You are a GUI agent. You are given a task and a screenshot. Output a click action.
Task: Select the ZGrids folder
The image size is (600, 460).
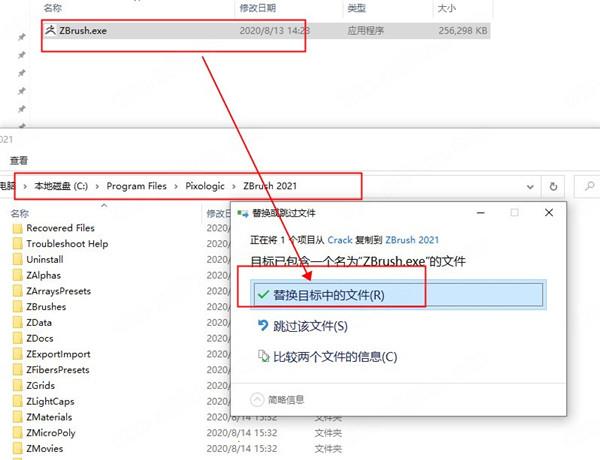tap(41, 385)
